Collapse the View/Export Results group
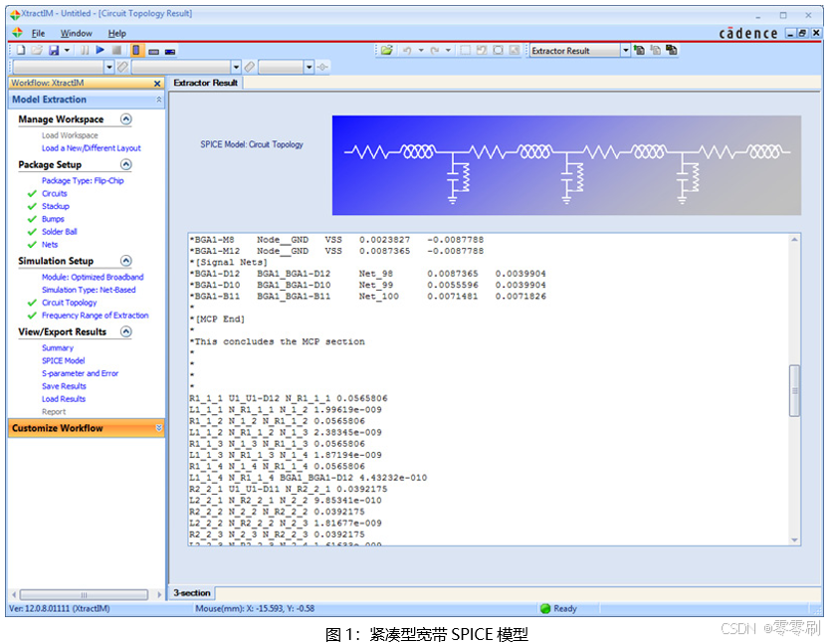The image size is (832, 644). point(125,331)
